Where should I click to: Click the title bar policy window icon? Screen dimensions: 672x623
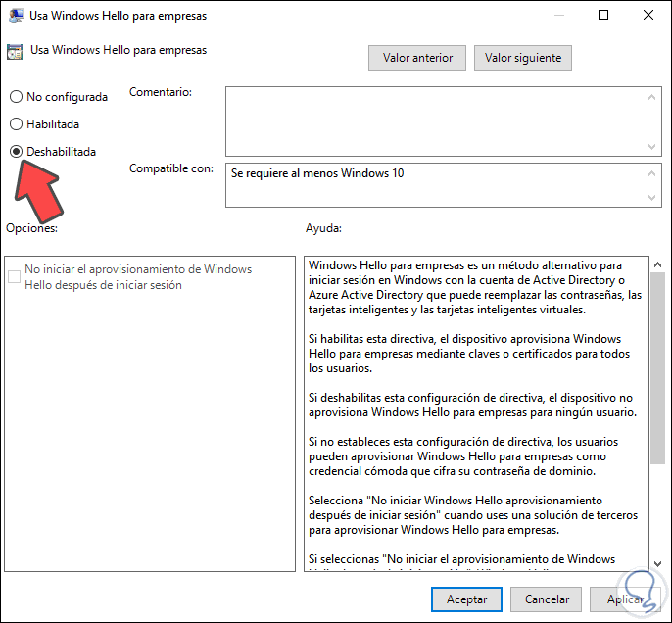coord(16,16)
